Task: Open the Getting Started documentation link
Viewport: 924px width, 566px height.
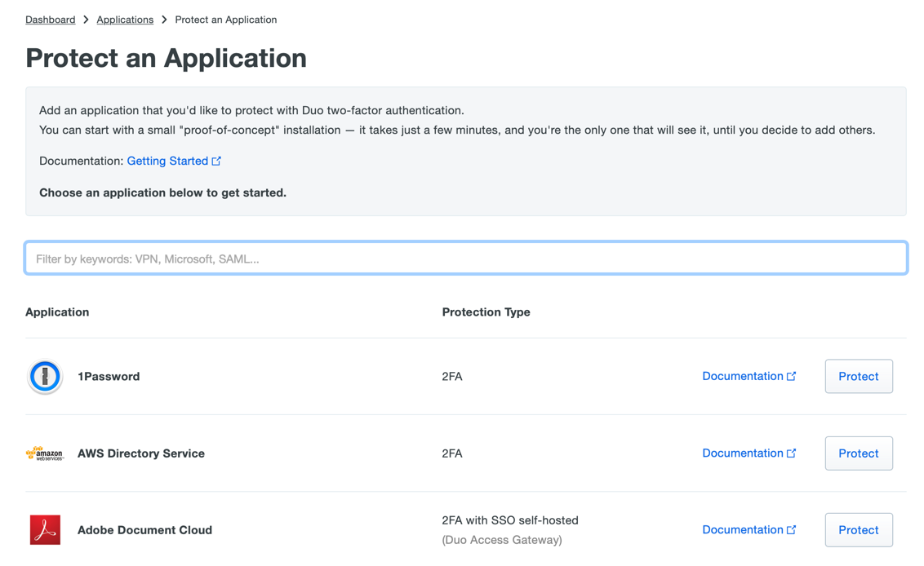Action: point(167,161)
